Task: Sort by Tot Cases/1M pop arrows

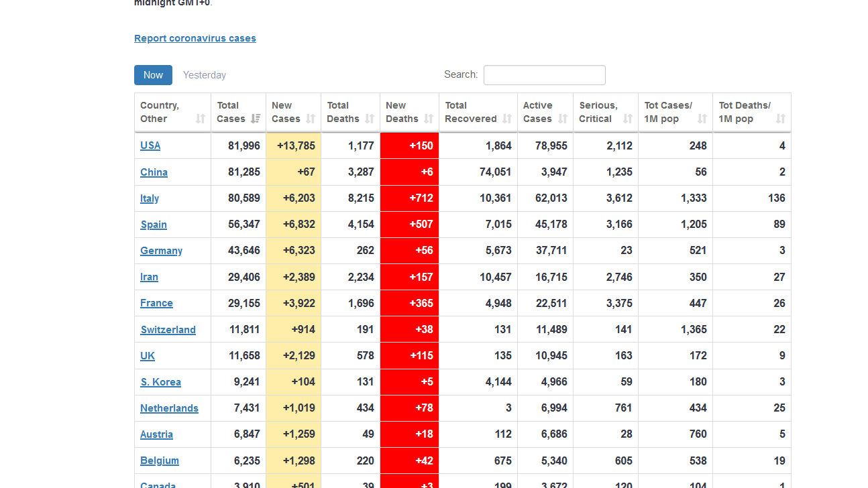Action: pyautogui.click(x=702, y=119)
